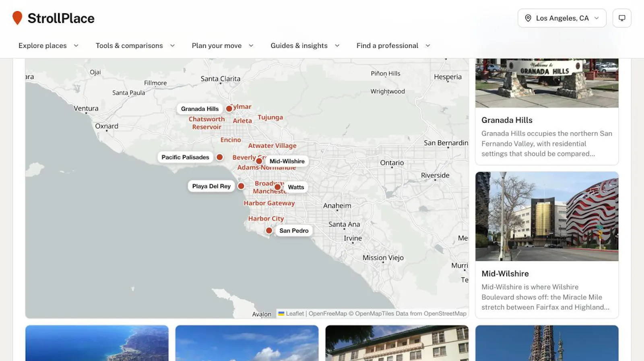Screen dimensions: 644x361
Task: Expand the Find a professional chevron
Action: pyautogui.click(x=428, y=45)
